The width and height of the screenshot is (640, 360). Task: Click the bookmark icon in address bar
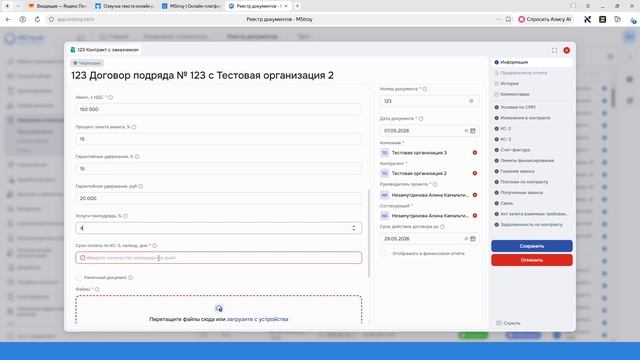508,19
